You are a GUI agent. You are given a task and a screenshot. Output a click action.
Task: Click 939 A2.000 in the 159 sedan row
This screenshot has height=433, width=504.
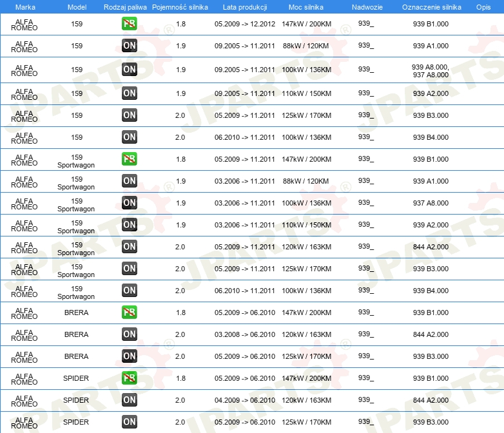point(431,93)
